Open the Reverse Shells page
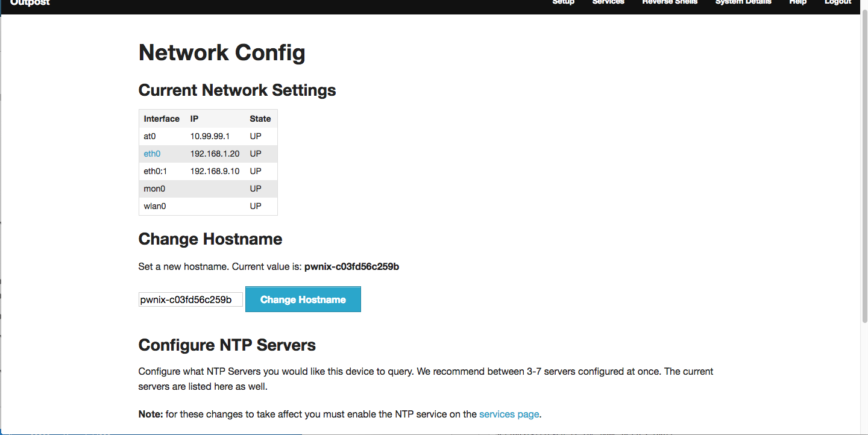Image resolution: width=868 pixels, height=435 pixels. pos(669,3)
